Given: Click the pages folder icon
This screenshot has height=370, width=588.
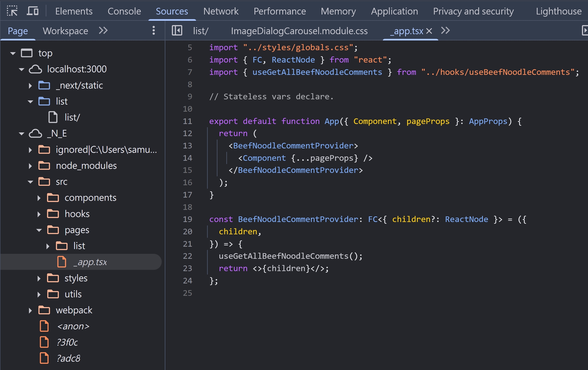Looking at the screenshot, I should click(x=53, y=230).
